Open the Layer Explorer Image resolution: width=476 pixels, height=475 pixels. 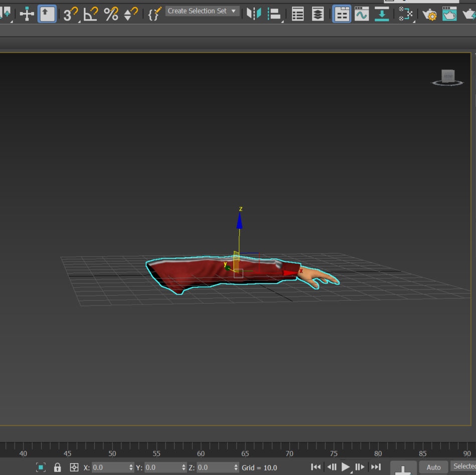(318, 14)
